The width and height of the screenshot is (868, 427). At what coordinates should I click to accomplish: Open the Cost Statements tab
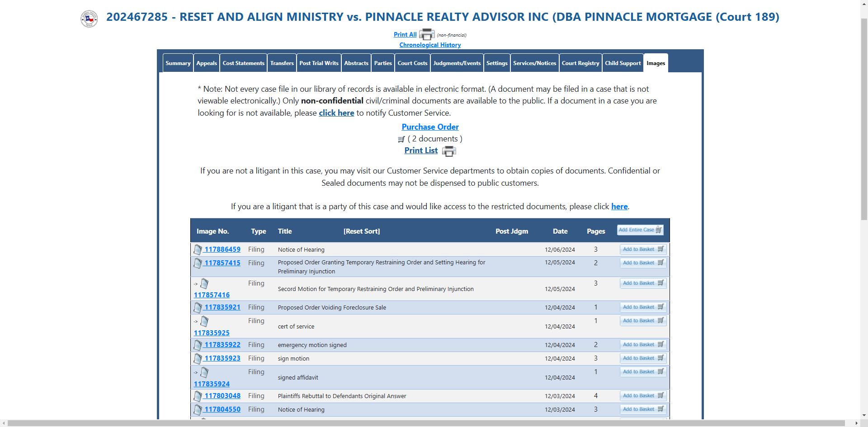[243, 63]
